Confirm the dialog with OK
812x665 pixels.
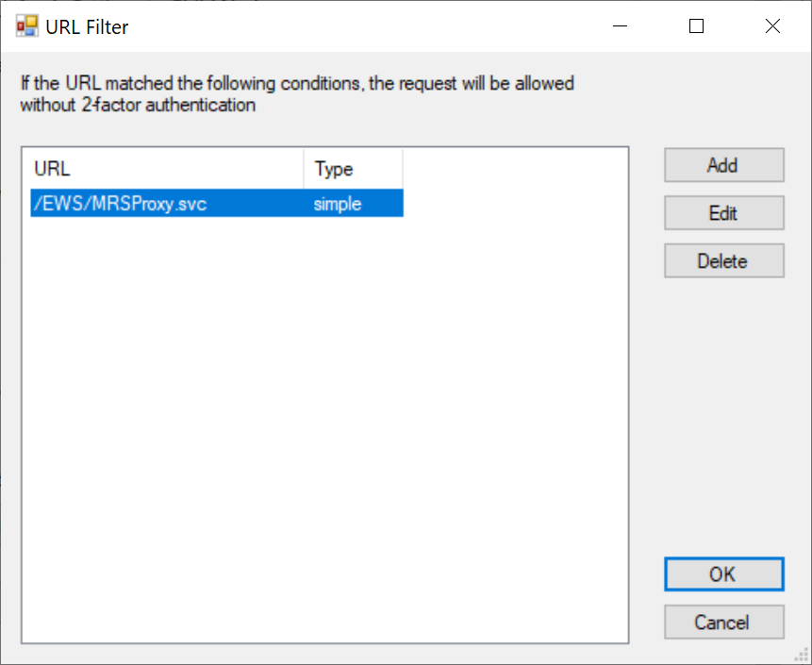coord(723,574)
